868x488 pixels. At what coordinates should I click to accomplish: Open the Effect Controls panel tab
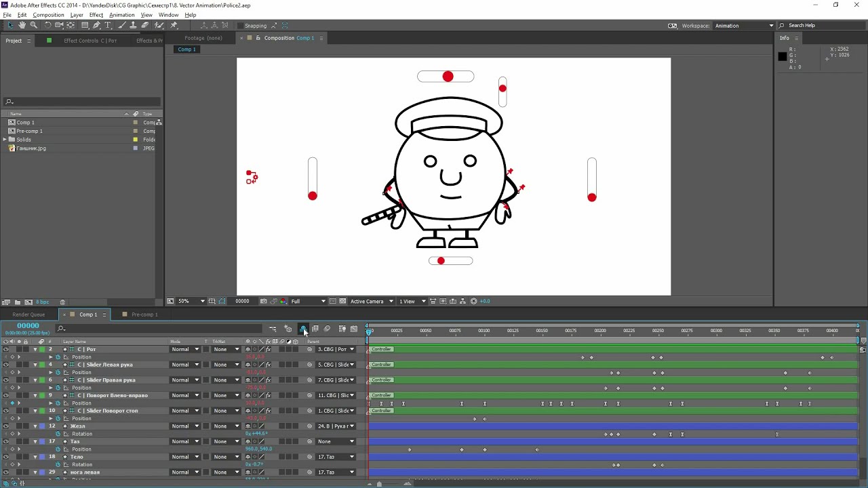click(x=90, y=41)
